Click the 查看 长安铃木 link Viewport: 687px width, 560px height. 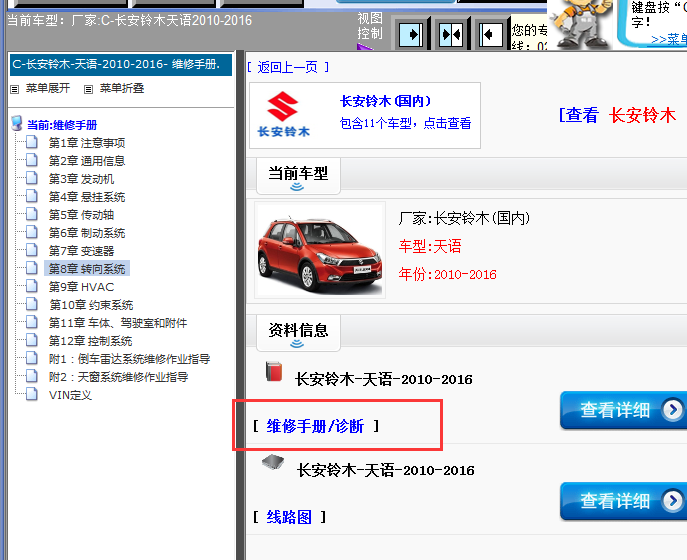[618, 115]
